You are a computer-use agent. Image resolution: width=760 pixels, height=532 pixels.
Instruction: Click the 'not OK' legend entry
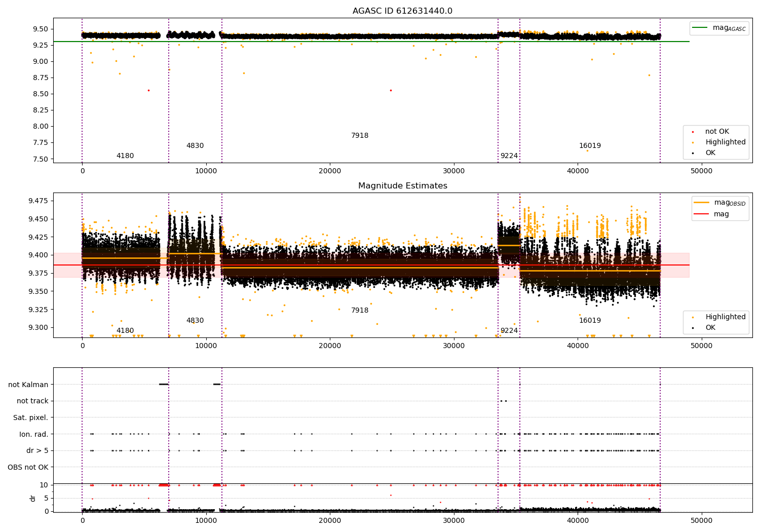pos(716,132)
